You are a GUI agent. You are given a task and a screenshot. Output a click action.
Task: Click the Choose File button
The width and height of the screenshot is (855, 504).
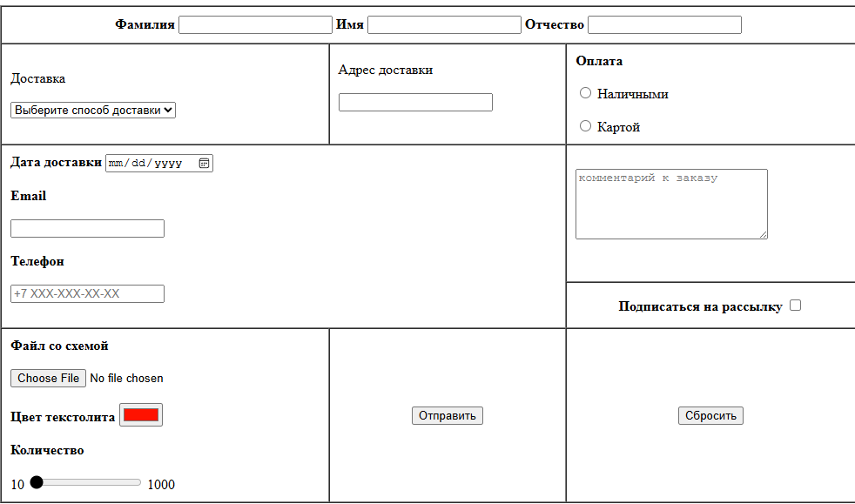click(48, 378)
